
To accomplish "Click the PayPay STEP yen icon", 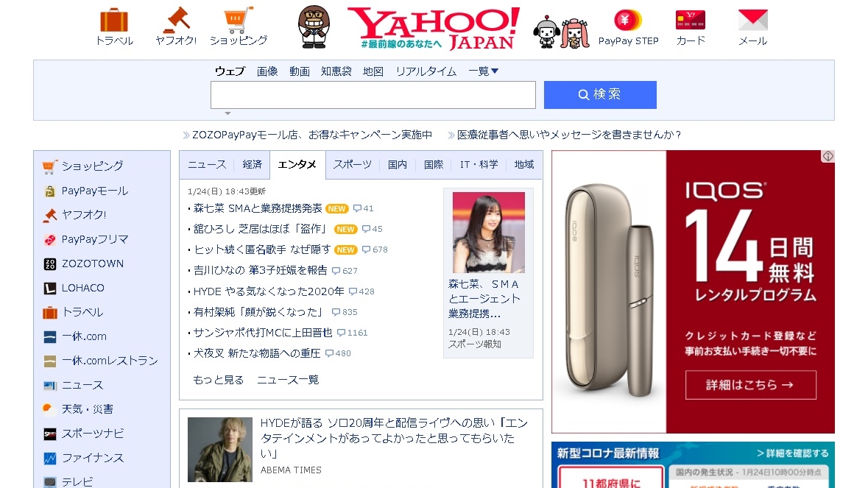I will [x=628, y=21].
